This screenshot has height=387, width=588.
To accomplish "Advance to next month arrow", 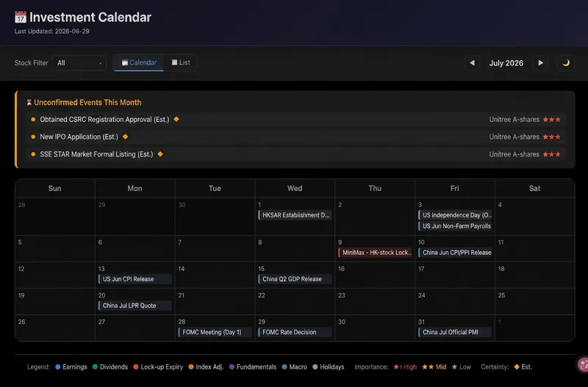I will tap(540, 63).
